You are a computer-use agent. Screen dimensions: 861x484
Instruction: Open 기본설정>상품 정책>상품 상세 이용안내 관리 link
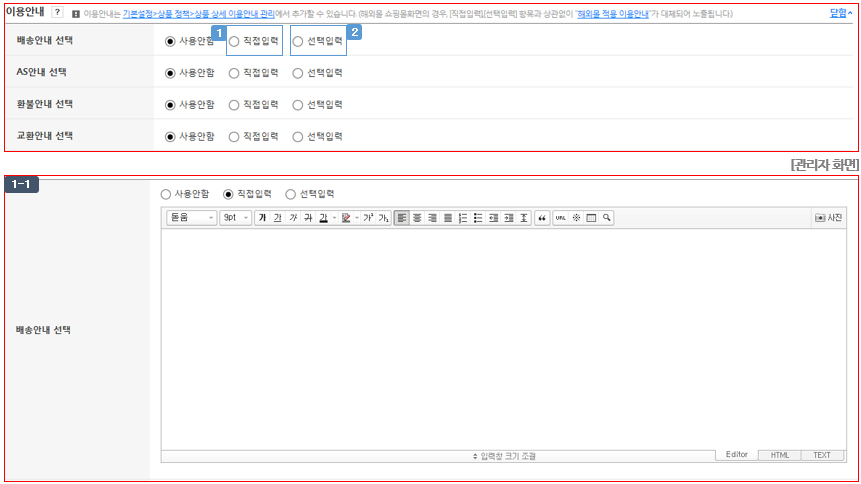(x=198, y=14)
